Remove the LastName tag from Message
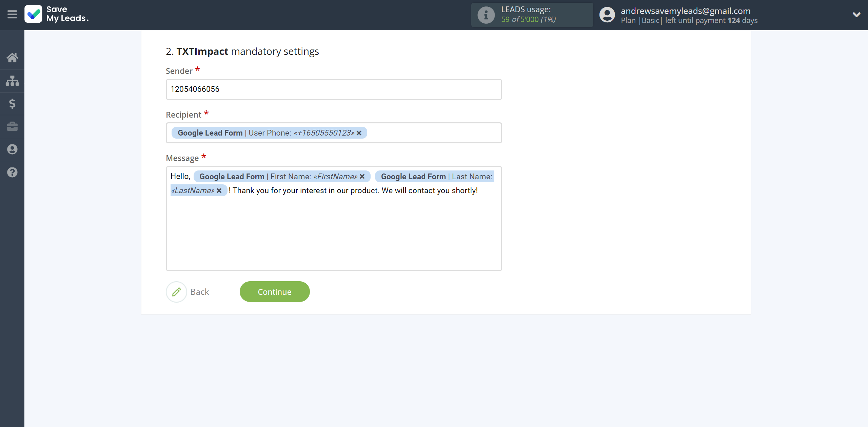This screenshot has height=427, width=868. click(220, 190)
